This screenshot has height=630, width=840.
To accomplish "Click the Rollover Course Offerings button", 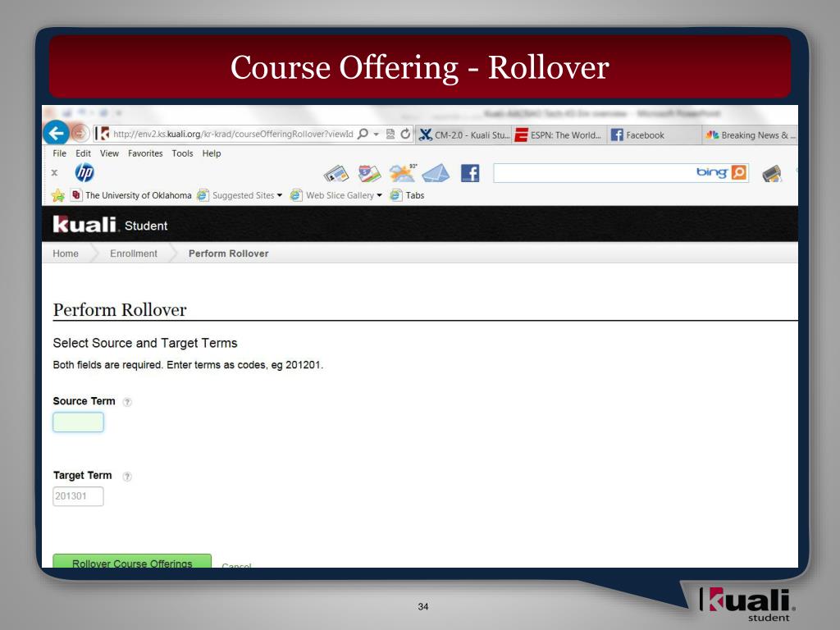I will tap(132, 561).
